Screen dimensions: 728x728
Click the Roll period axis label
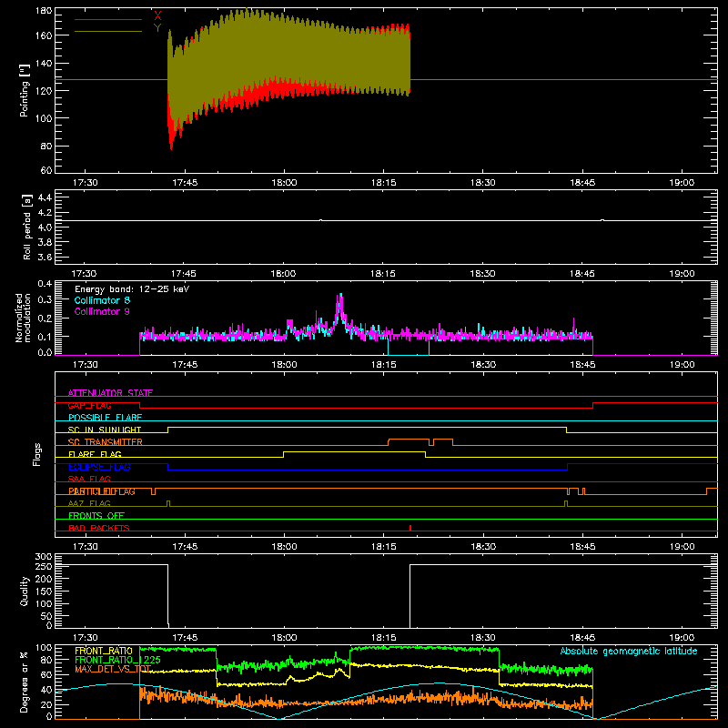[27, 227]
